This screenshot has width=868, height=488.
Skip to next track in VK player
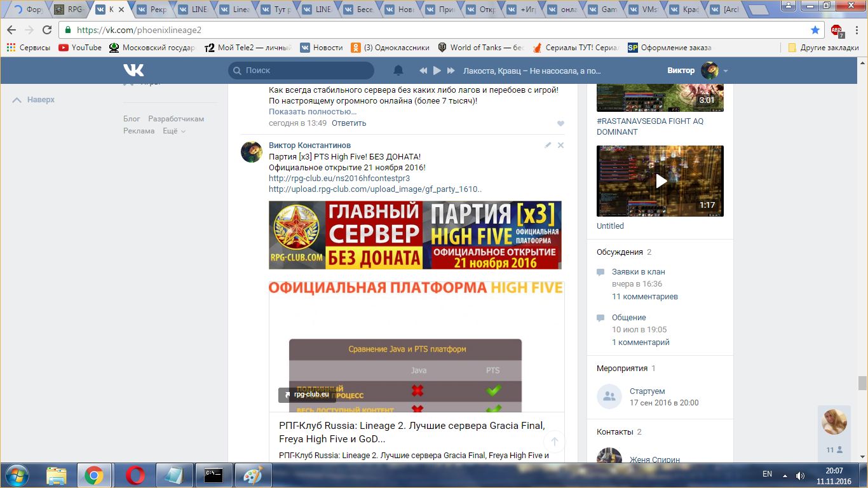pos(451,71)
